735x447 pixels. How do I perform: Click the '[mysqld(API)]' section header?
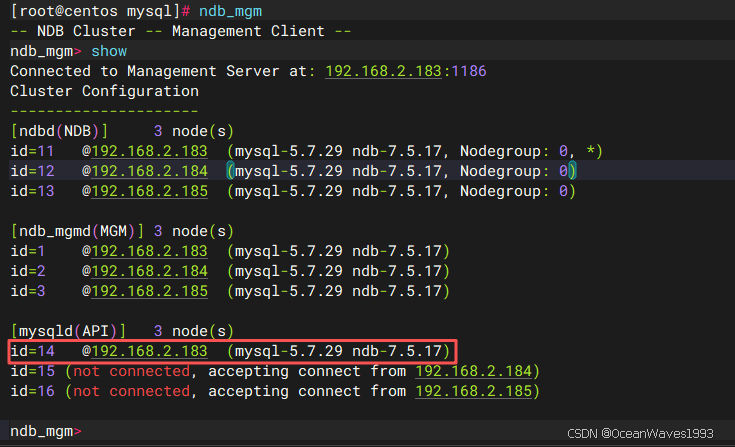[68, 332]
